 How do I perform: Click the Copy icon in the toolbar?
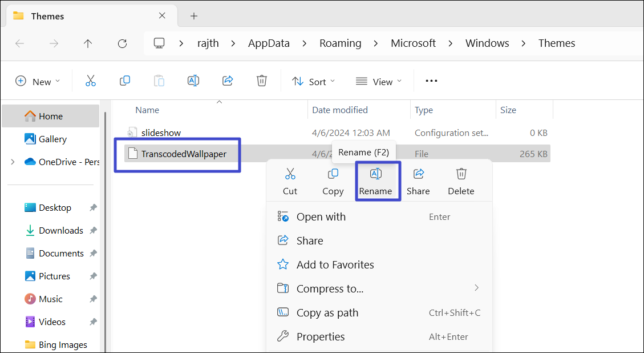pos(125,81)
